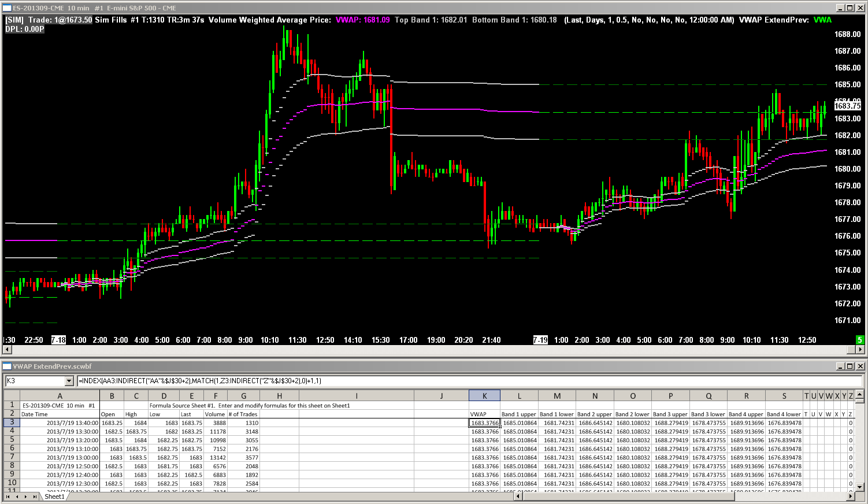Select the date cell 2013/7/19 13:40:00
This screenshot has width=868, height=504.
coord(60,423)
